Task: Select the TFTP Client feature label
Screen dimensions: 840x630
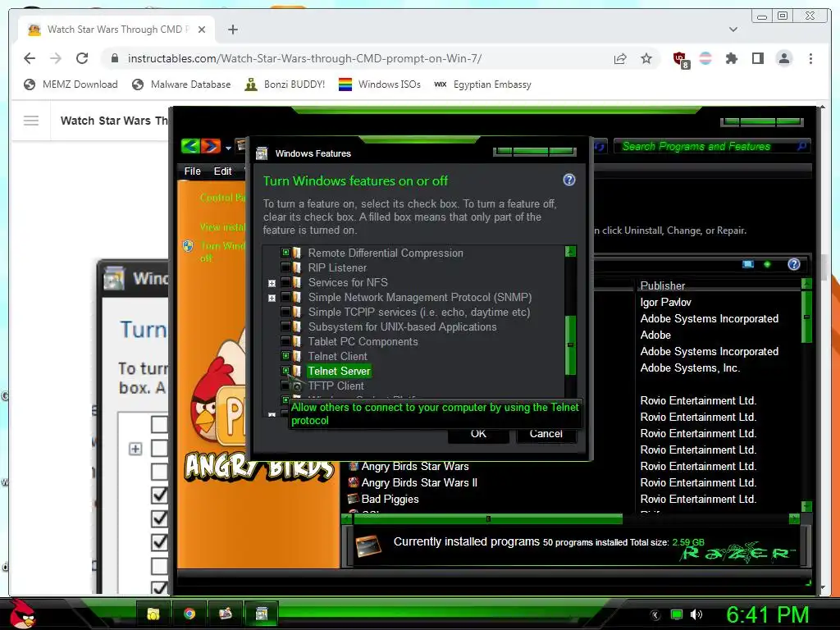Action: [336, 386]
